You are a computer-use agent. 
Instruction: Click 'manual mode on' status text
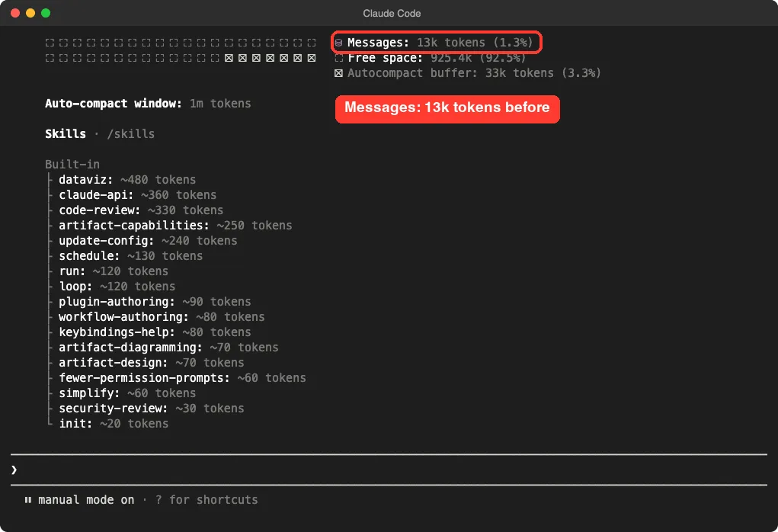coord(86,500)
